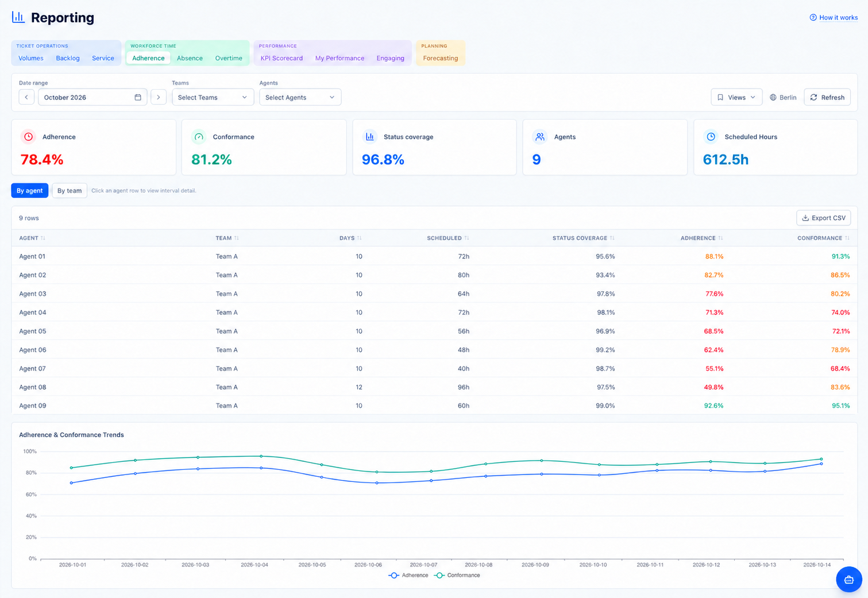Click the October 2026 date field
This screenshot has height=598, width=868.
[92, 97]
